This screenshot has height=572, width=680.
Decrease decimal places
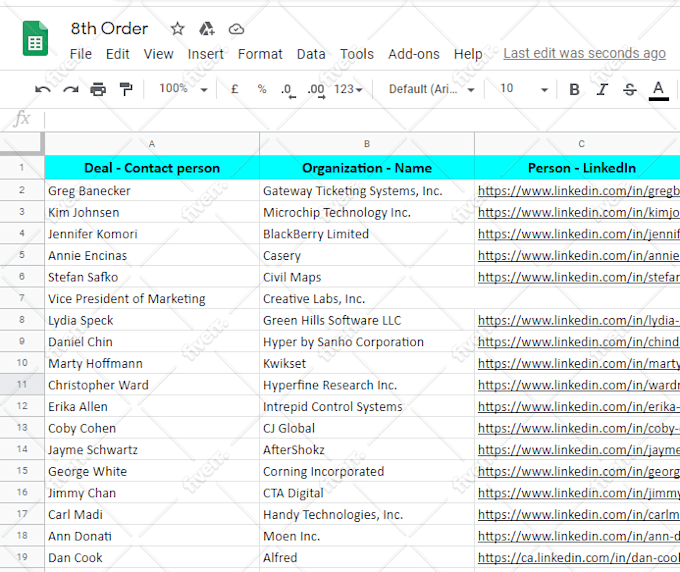point(288,90)
